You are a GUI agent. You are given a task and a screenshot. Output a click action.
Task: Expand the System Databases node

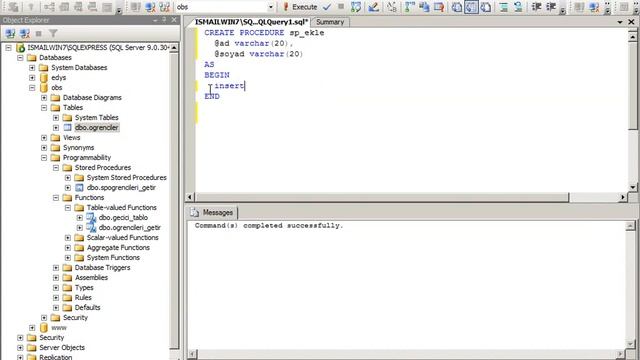point(32,68)
